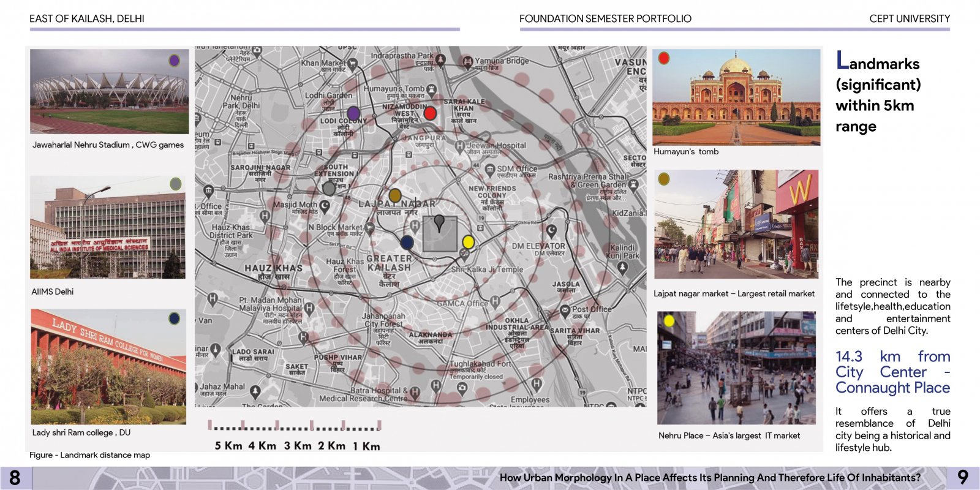Viewport: 980px width, 490px height.
Task: Click the 'HAUZ KHAS' map label
Action: point(273,268)
